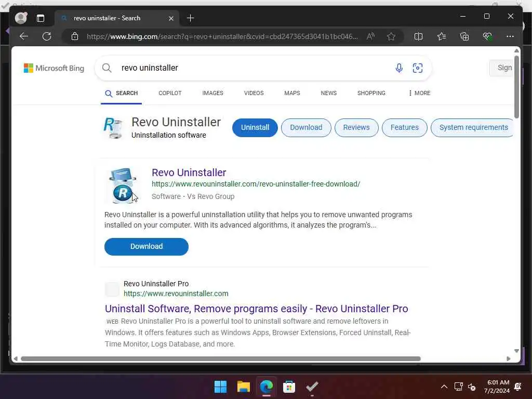
Task: Open Microsoft Edge from the taskbar
Action: click(267, 387)
